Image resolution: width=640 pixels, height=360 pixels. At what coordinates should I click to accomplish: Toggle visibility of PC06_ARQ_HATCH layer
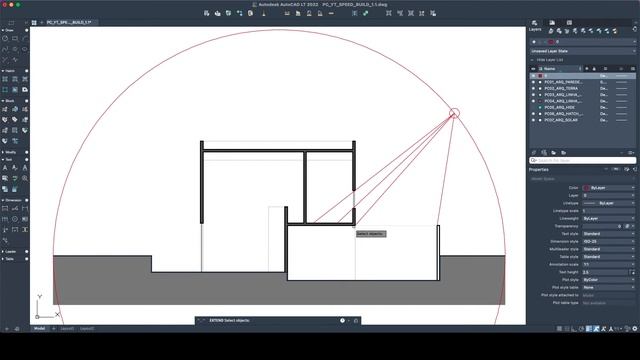[x=533, y=114]
